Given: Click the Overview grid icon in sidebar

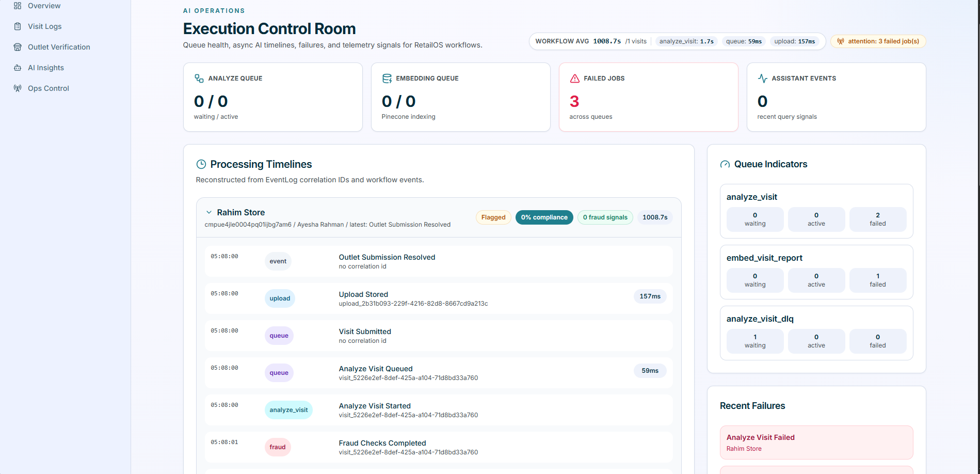Looking at the screenshot, I should pos(18,6).
